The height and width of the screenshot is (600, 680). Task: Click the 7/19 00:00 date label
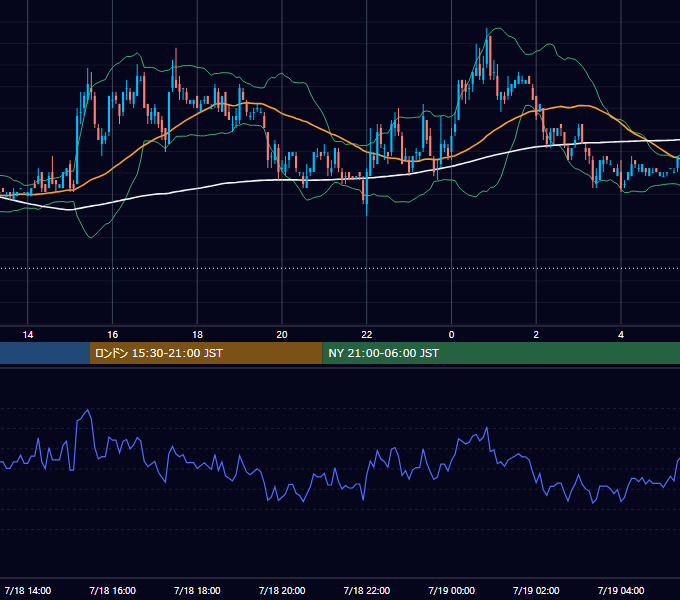pos(451,590)
